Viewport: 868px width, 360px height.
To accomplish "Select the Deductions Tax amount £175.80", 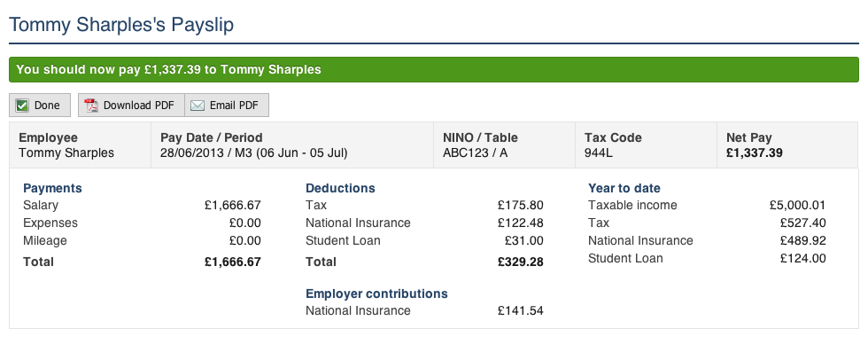I will tap(521, 205).
